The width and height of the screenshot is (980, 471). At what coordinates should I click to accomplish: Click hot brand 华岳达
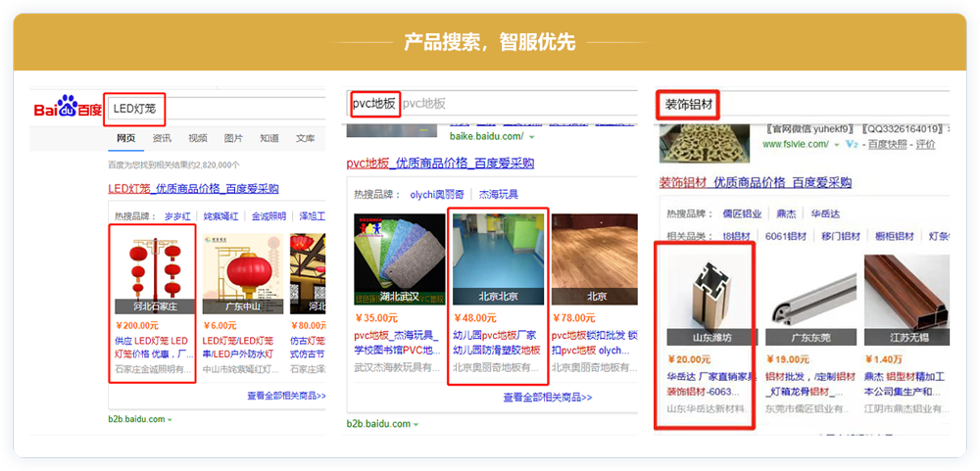825,213
